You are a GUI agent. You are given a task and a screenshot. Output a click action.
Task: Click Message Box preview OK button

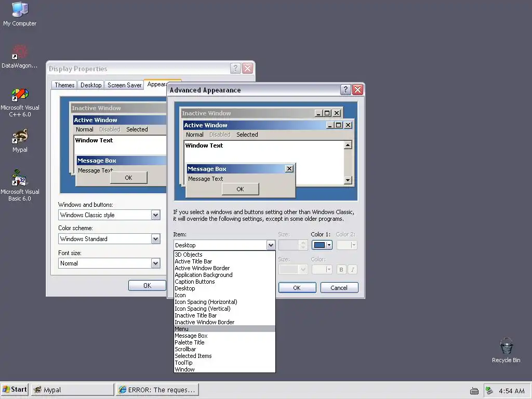pos(240,189)
